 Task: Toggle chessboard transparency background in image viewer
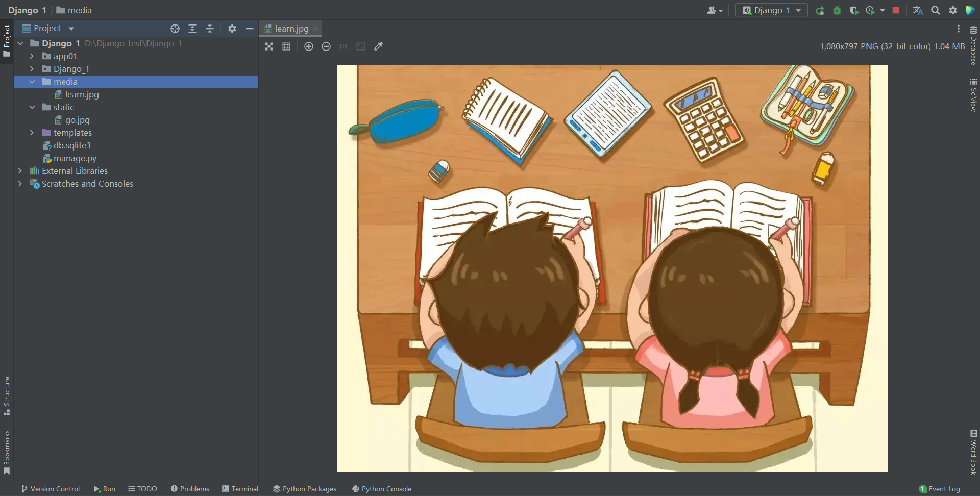(269, 46)
